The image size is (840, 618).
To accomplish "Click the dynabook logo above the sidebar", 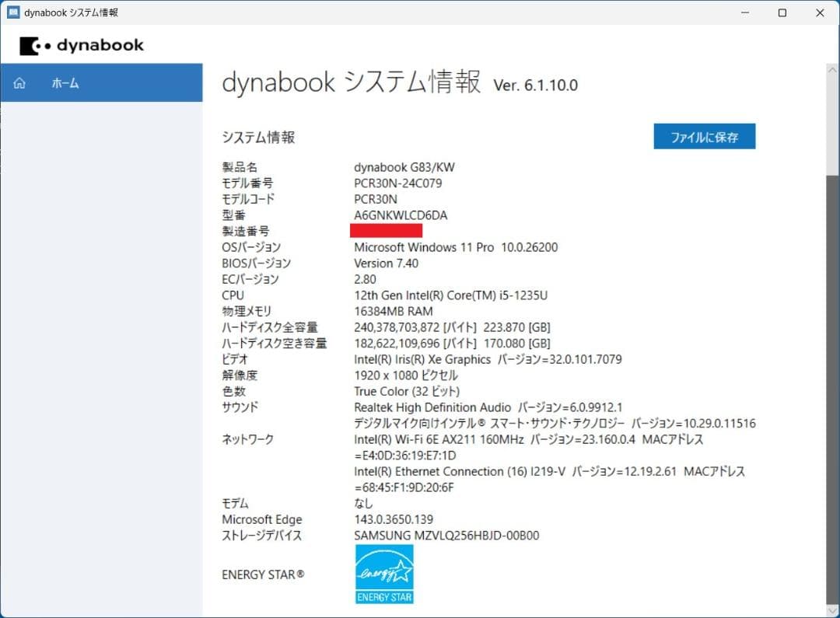I will (x=81, y=46).
